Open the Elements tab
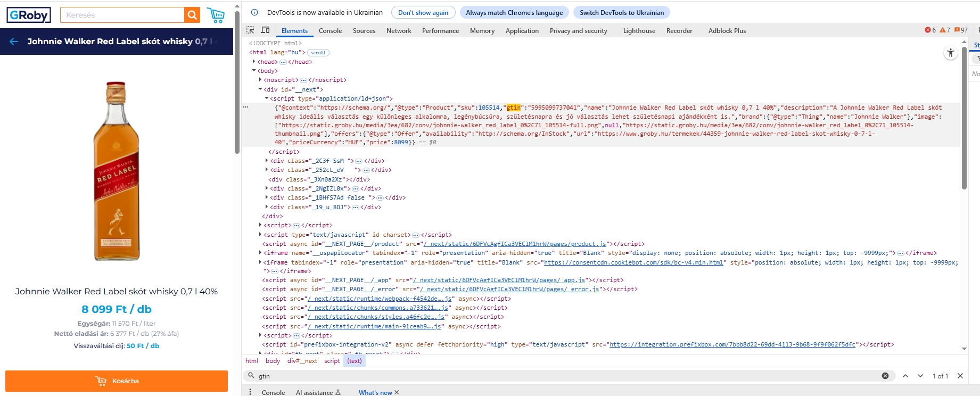Image resolution: width=980 pixels, height=396 pixels. coord(294,31)
